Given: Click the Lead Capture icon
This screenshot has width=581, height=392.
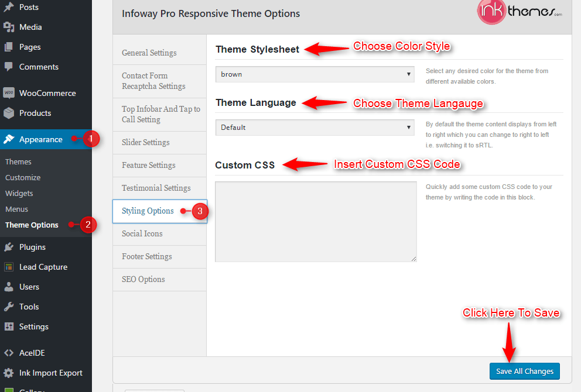Looking at the screenshot, I should (9, 267).
